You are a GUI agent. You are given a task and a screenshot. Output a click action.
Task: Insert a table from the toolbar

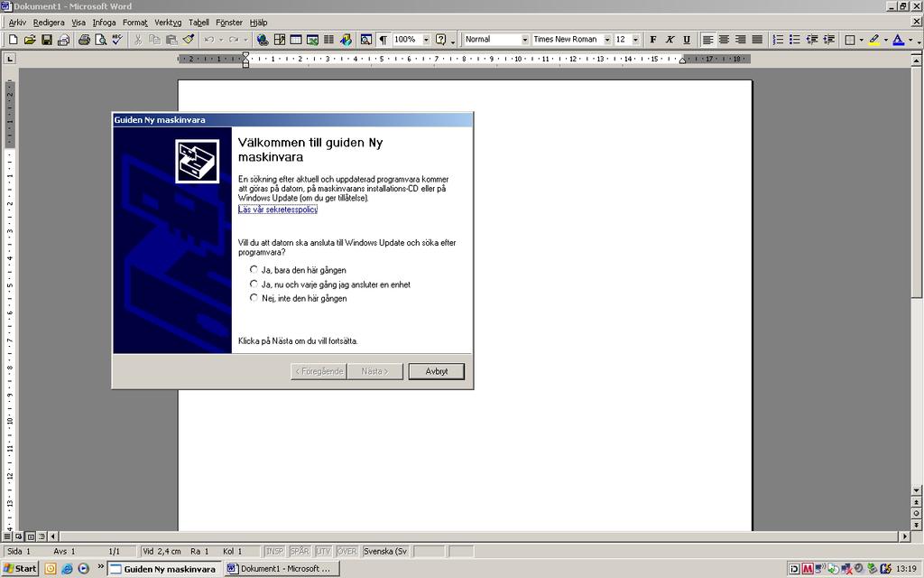[296, 40]
